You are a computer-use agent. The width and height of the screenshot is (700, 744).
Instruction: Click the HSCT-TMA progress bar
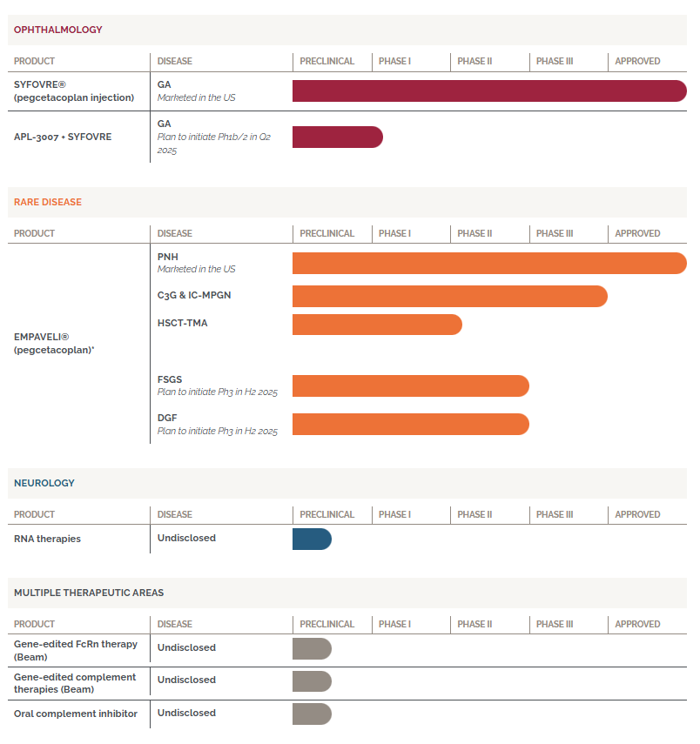(378, 325)
